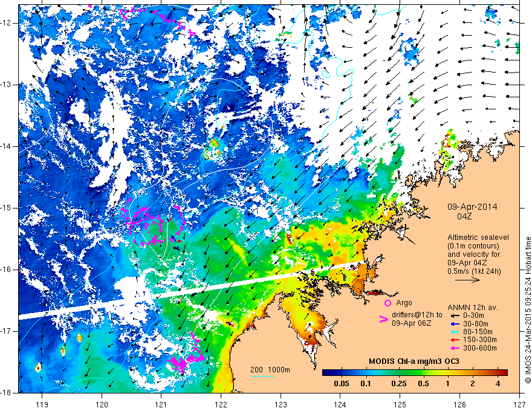
Task: Click the "Altimetric sealevel" text
Action: tap(478, 238)
